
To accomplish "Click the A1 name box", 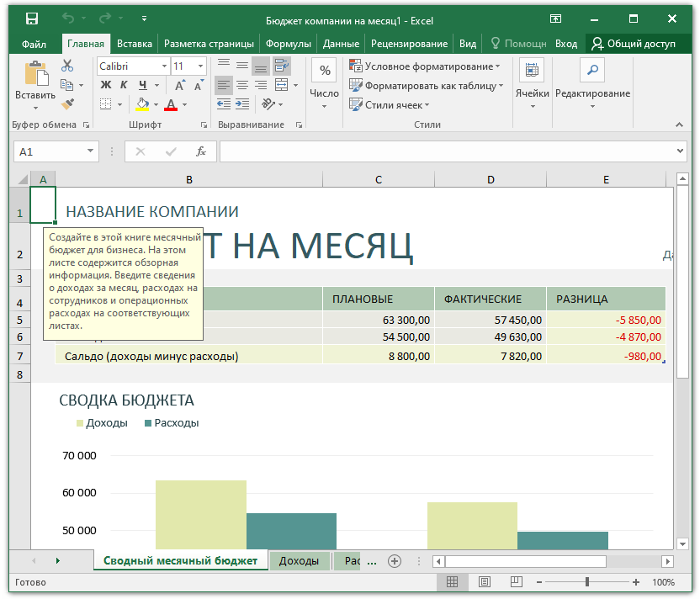I will [x=56, y=151].
